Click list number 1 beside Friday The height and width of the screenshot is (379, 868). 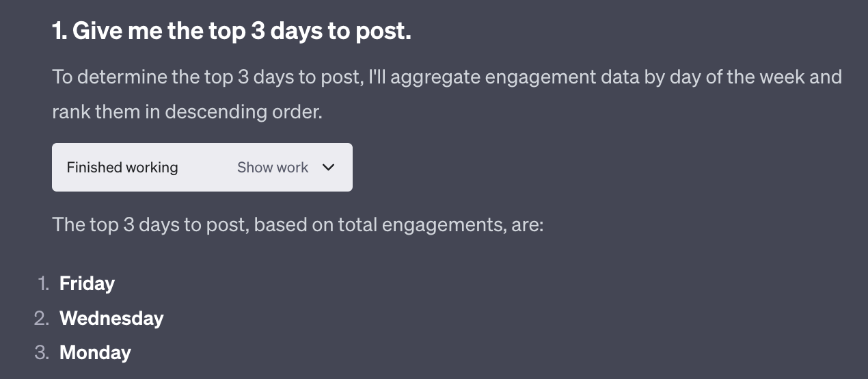[43, 284]
